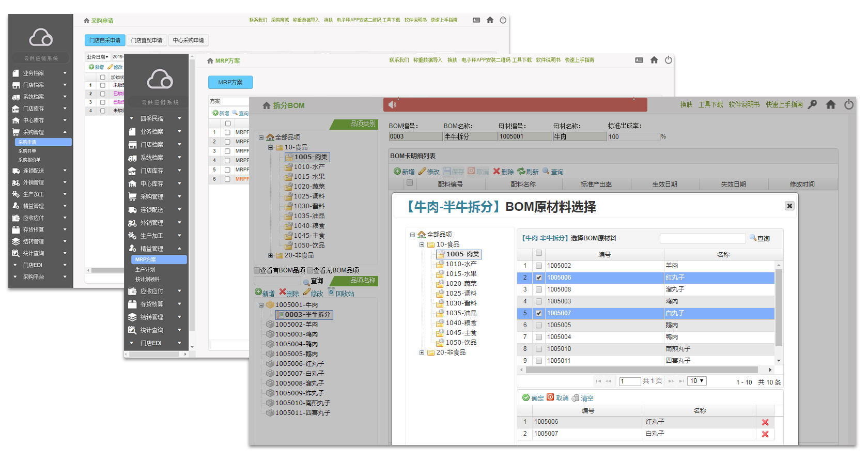Click search field in 选择BOM原材料 panel
Screen dimensions: 868x461
pos(702,238)
